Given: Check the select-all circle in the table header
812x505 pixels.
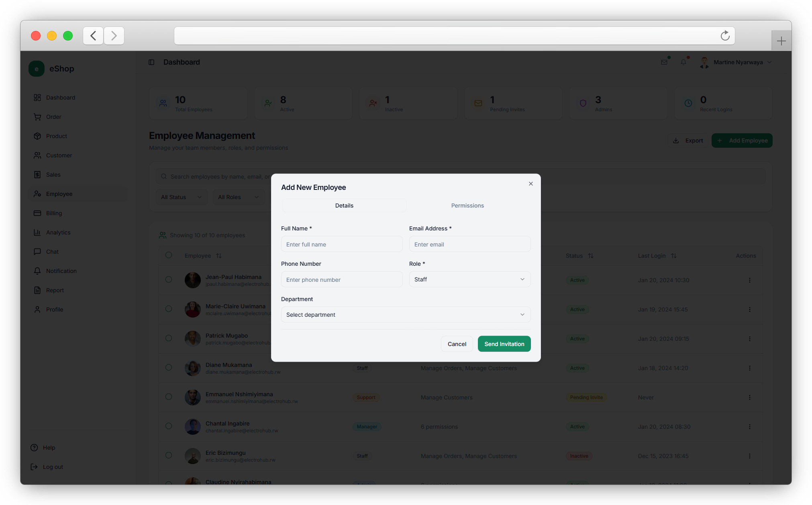Looking at the screenshot, I should 168,255.
